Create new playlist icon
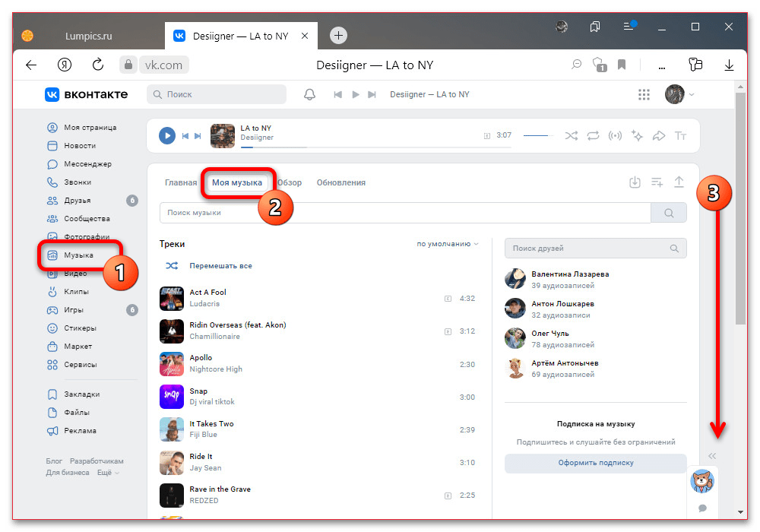Viewport: 760px width, 532px height. [x=657, y=182]
